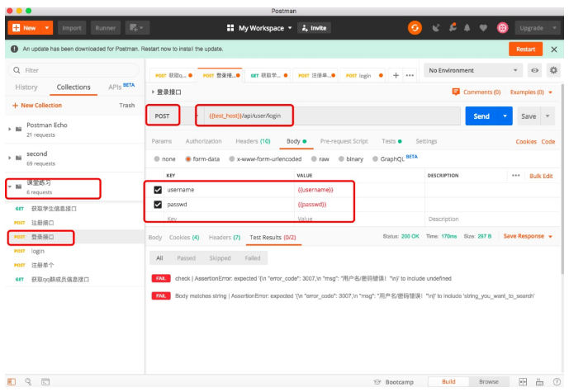Select the form-data radio option
Screen dimensions: 569x392
188,158
